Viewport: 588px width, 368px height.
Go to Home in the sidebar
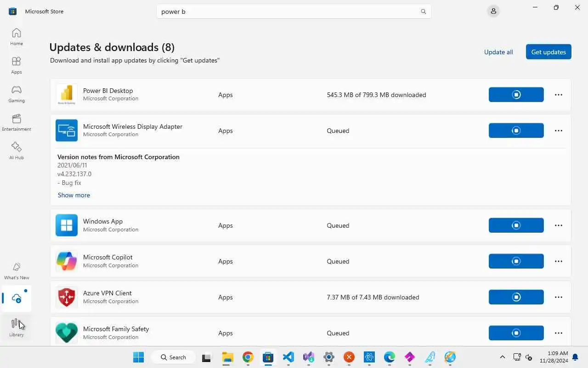pos(17,37)
